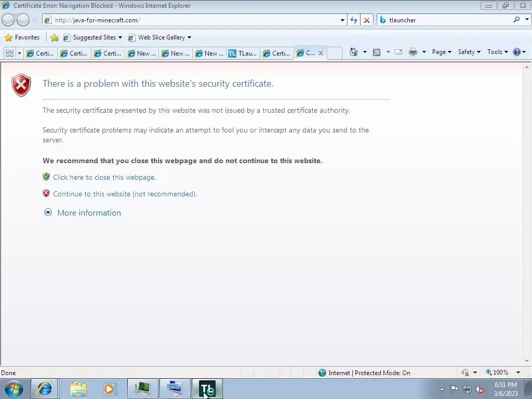
Task: Switch to the second Certi... tab
Action: point(74,54)
